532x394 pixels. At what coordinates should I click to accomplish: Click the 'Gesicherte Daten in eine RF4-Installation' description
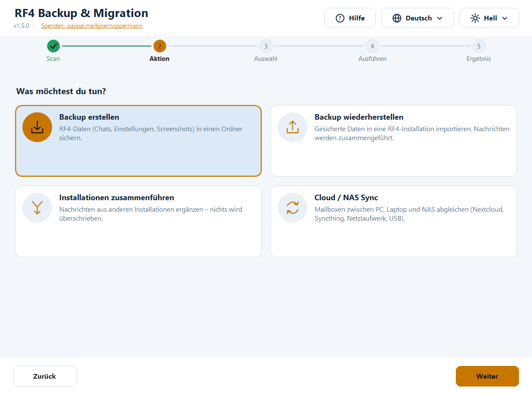412,133
